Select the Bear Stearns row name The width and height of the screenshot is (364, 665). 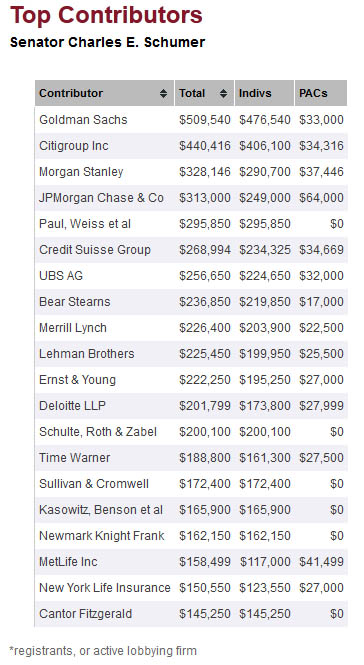coord(75,302)
